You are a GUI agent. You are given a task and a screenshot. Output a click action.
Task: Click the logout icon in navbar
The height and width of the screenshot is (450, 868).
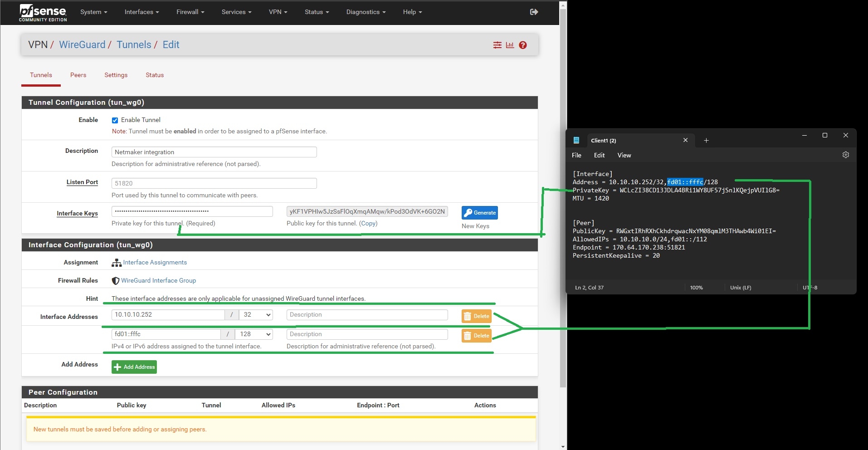[534, 12]
